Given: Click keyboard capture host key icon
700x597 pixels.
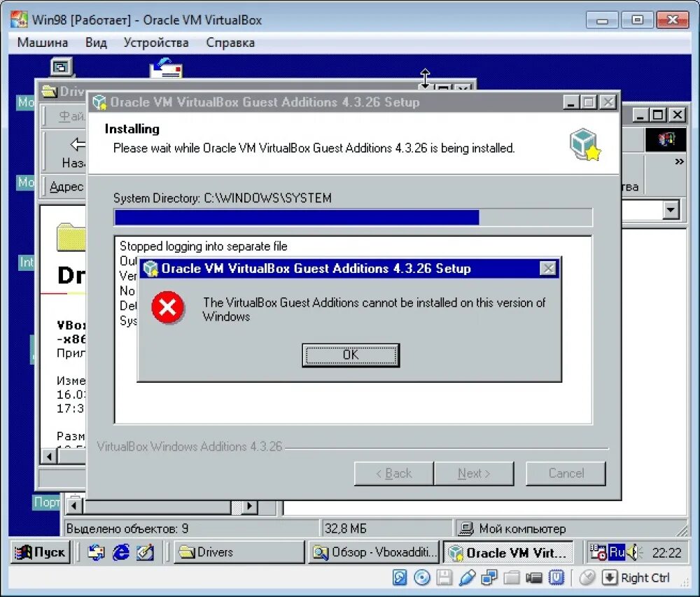Looking at the screenshot, I should [610, 577].
